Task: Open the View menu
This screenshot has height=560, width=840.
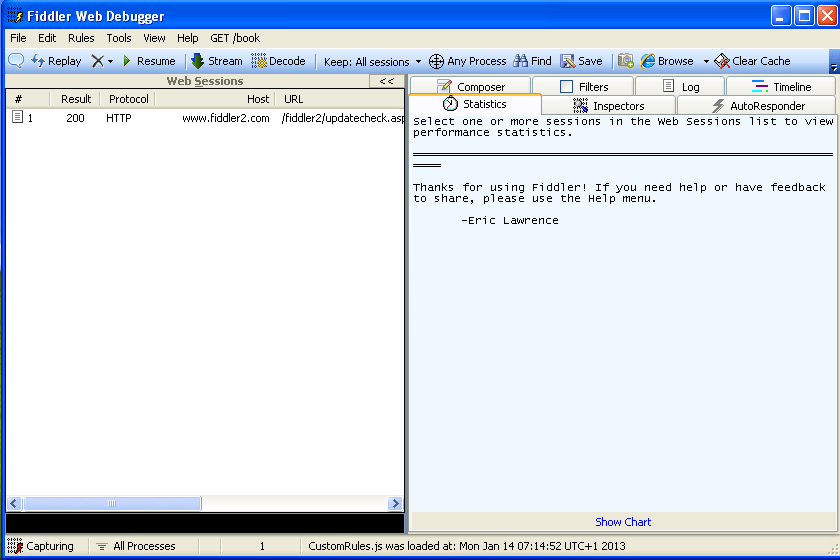Action: (x=154, y=38)
